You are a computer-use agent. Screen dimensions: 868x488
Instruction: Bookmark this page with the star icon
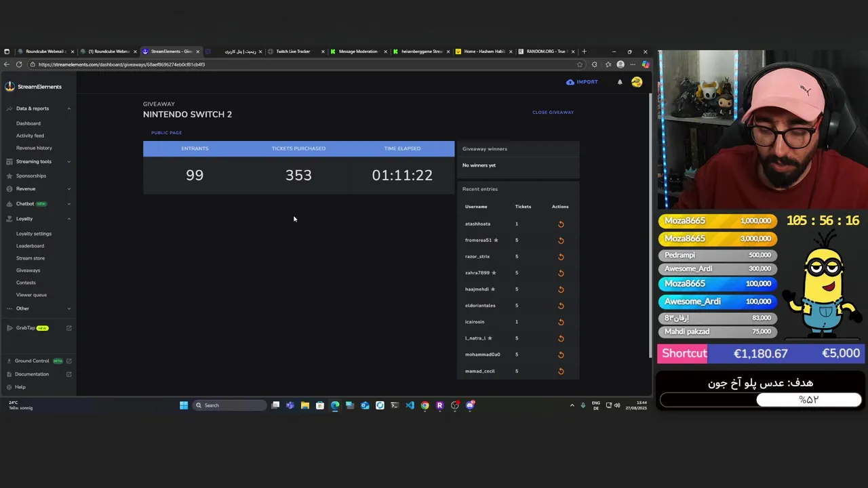580,64
